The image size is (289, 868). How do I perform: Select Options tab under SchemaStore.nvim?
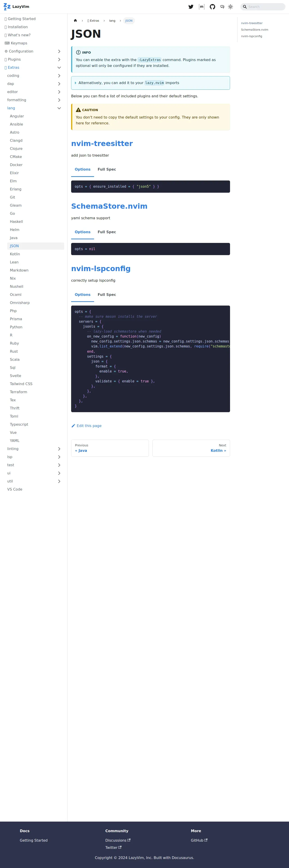(82, 232)
